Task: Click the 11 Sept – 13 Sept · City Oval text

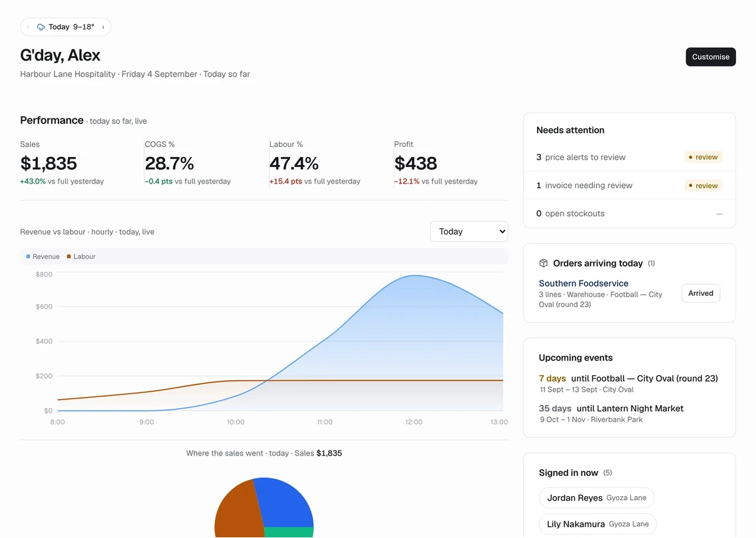Action: click(x=587, y=390)
